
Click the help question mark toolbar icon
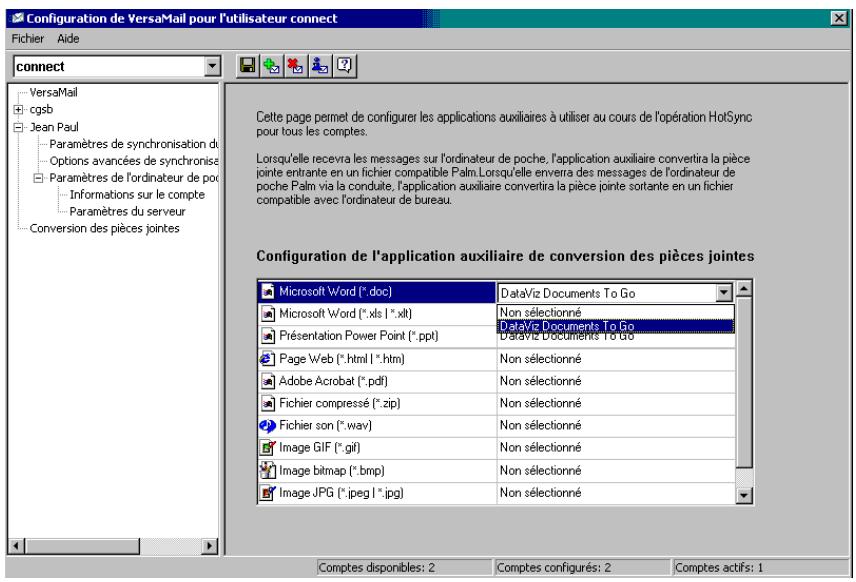tap(344, 66)
